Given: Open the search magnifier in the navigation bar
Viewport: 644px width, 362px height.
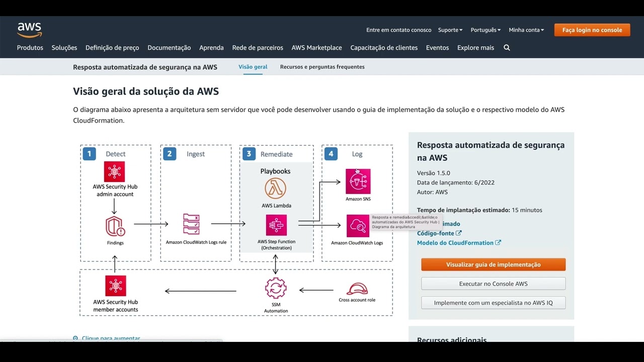Looking at the screenshot, I should click(507, 48).
